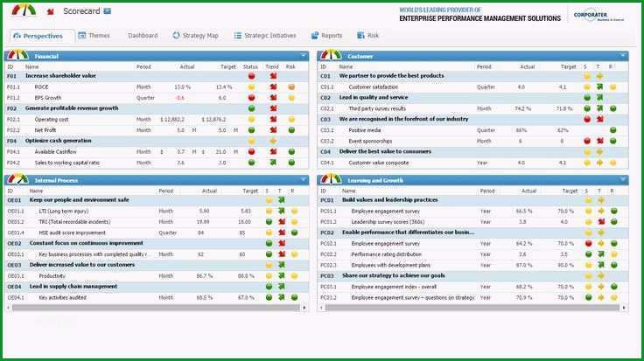Image resolution: width=644 pixels, height=361 pixels.
Task: Click green status dot for Third party survey results
Action: [x=587, y=108]
